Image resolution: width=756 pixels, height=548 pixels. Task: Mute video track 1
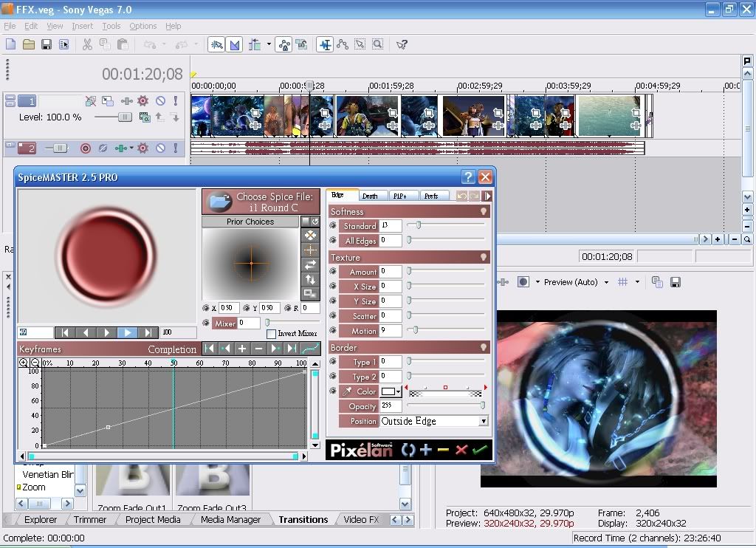point(160,100)
